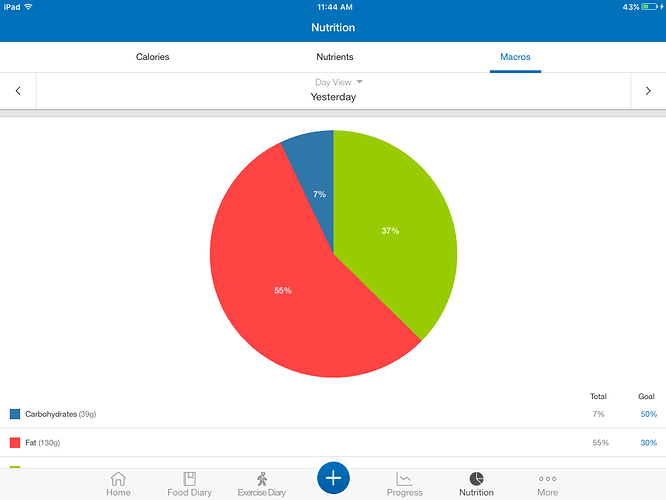Switch to the Nutrients tab
Image resolution: width=666 pixels, height=500 pixels.
[335, 57]
